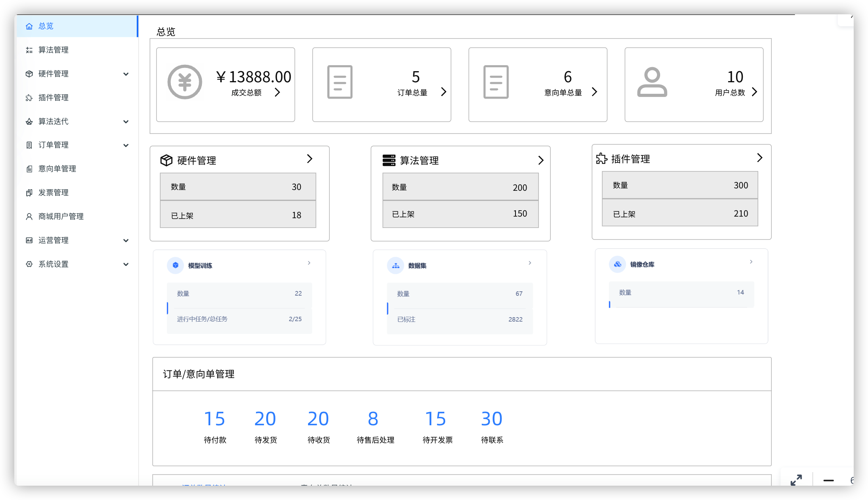Click the 待收货 count 20
The height and width of the screenshot is (500, 868).
pyautogui.click(x=318, y=419)
